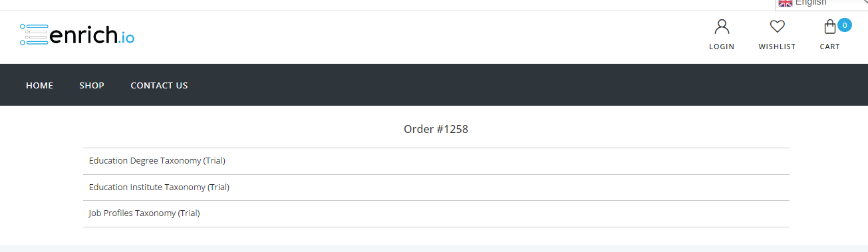This screenshot has width=868, height=252.
Task: Click the enrich.io logo list icon
Action: (x=34, y=35)
